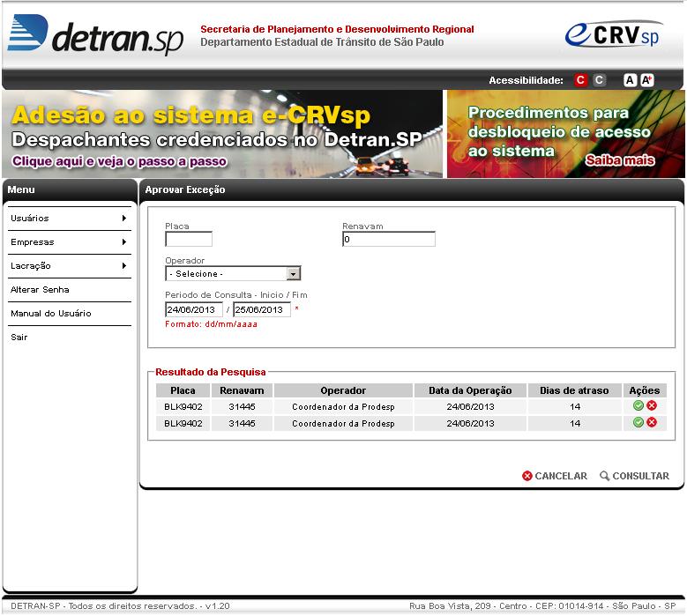Screen dimensions: 687x616
Task: Open the Operador dropdown
Action: coord(233,274)
